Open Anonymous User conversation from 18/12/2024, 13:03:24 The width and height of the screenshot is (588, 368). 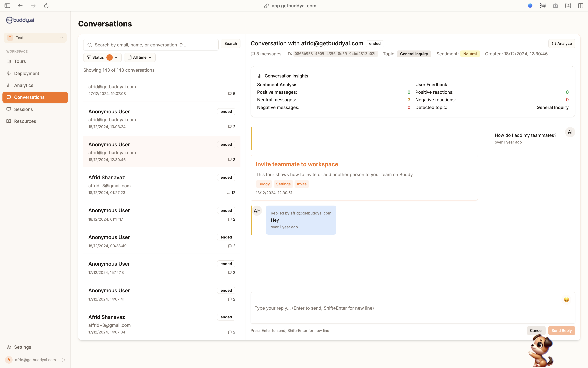click(x=162, y=119)
